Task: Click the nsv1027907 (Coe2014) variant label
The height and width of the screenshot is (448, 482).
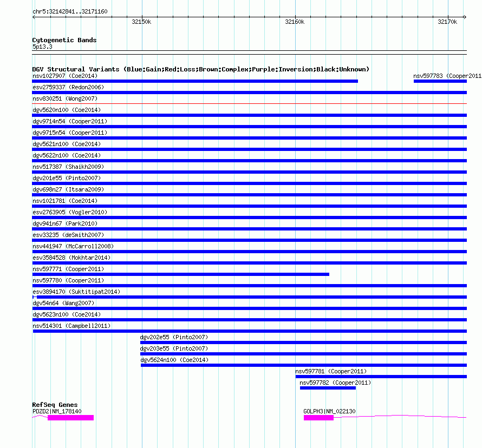Action: click(65, 76)
